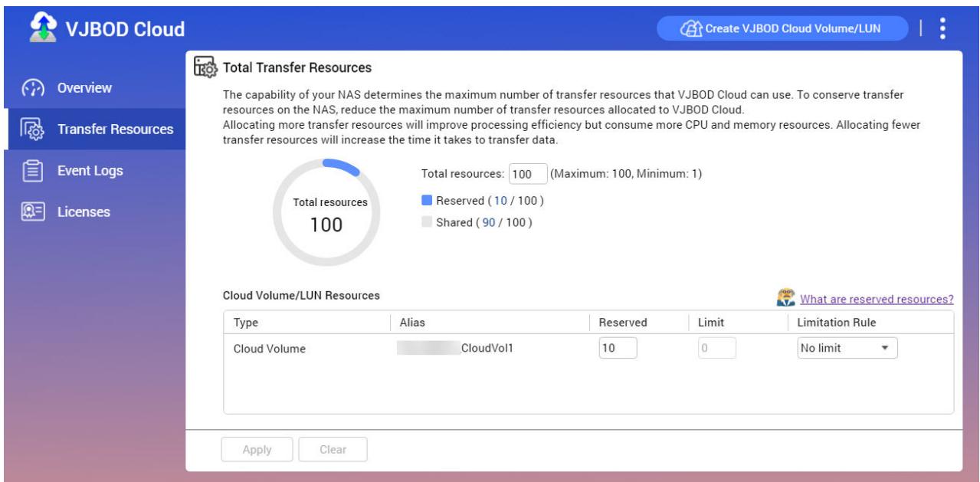The width and height of the screenshot is (980, 482).
Task: Click the gray Shared legend swatch
Action: [427, 222]
